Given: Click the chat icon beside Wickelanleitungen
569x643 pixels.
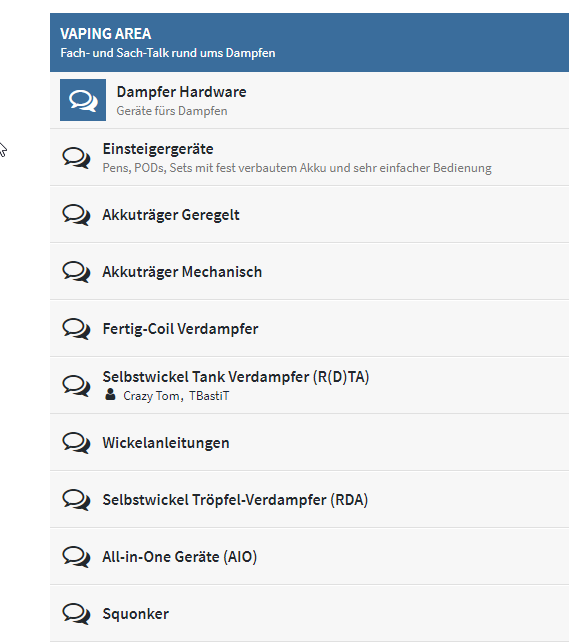Looking at the screenshot, I should click(76, 443).
